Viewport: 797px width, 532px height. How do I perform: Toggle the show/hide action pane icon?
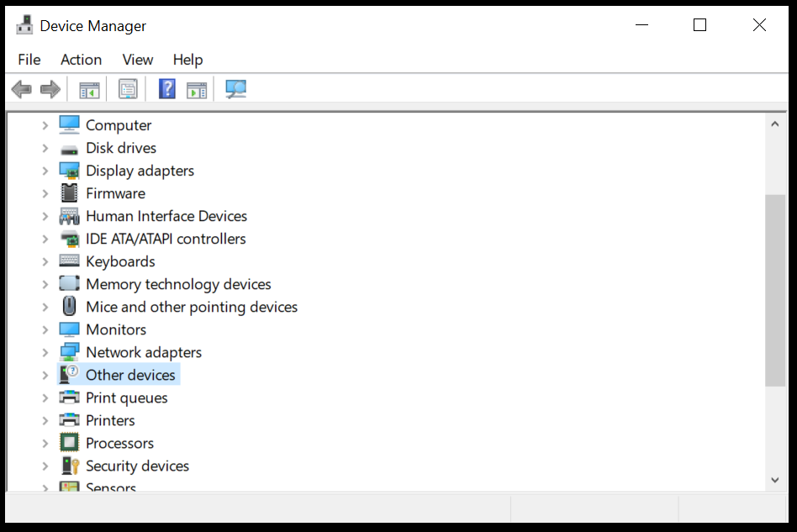click(x=197, y=90)
